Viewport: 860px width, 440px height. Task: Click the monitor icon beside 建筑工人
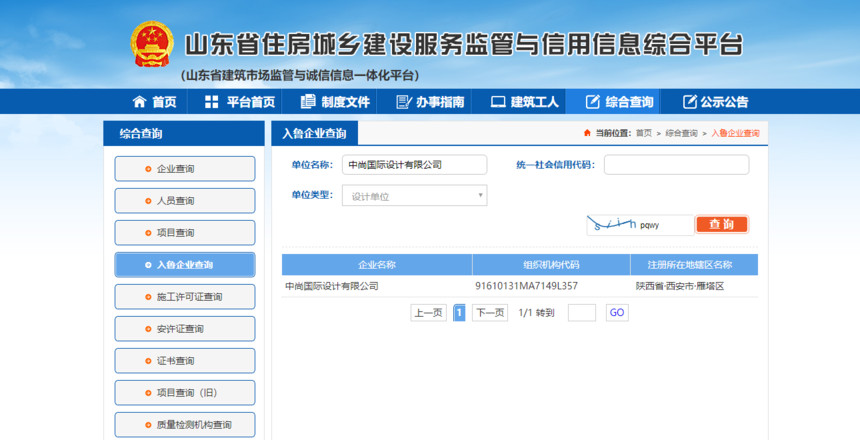(x=497, y=102)
